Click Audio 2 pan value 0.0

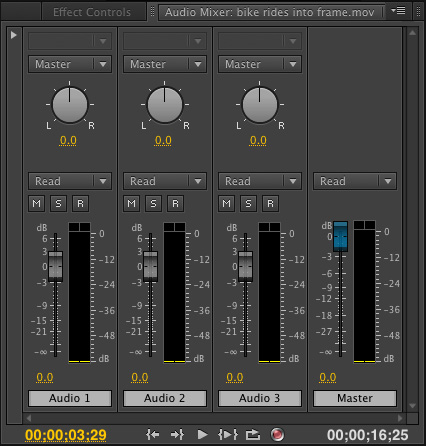pyautogui.click(x=163, y=141)
